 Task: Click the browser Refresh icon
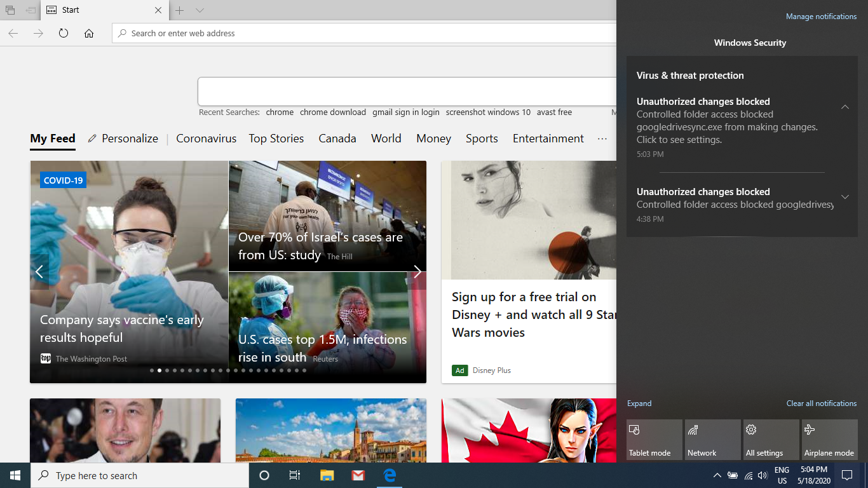tap(64, 33)
